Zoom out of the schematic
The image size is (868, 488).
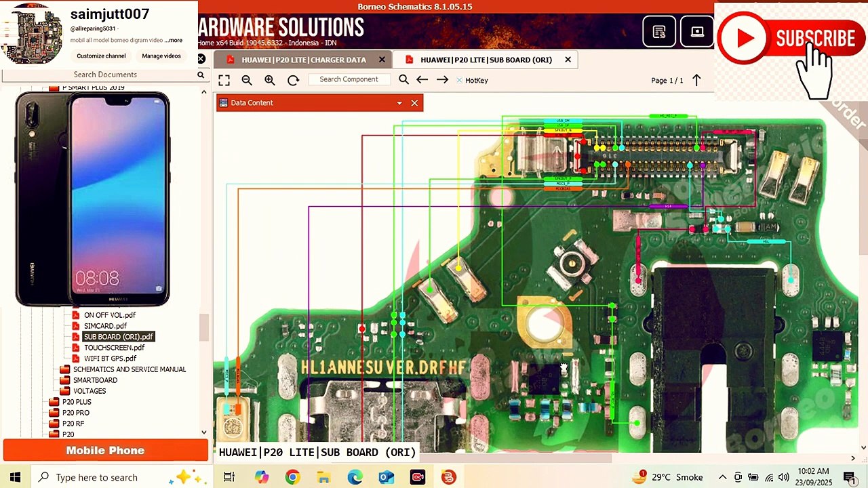coord(247,80)
